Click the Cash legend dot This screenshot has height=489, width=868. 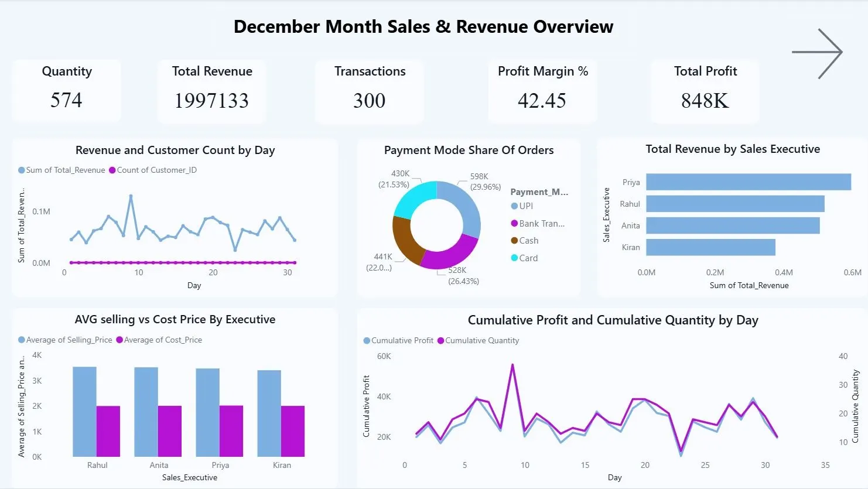(514, 241)
